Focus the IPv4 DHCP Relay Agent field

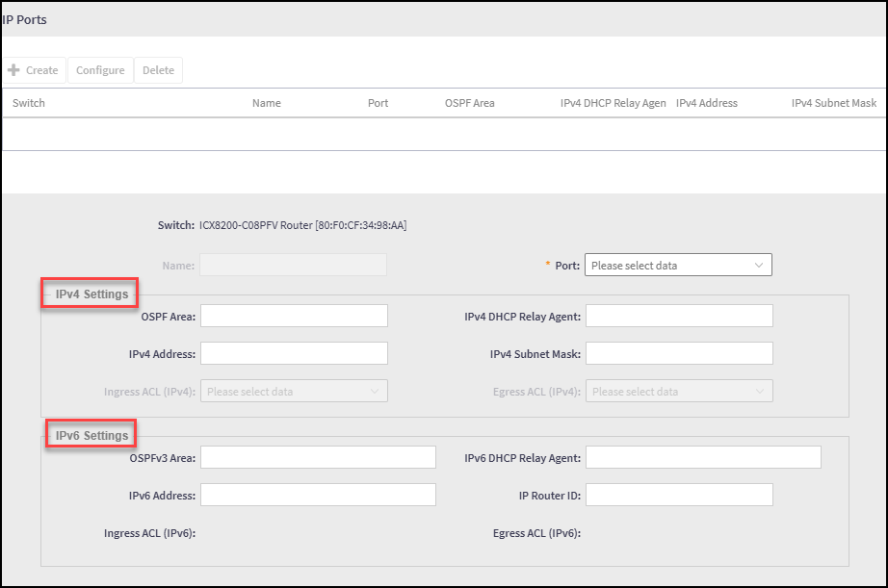(x=679, y=316)
